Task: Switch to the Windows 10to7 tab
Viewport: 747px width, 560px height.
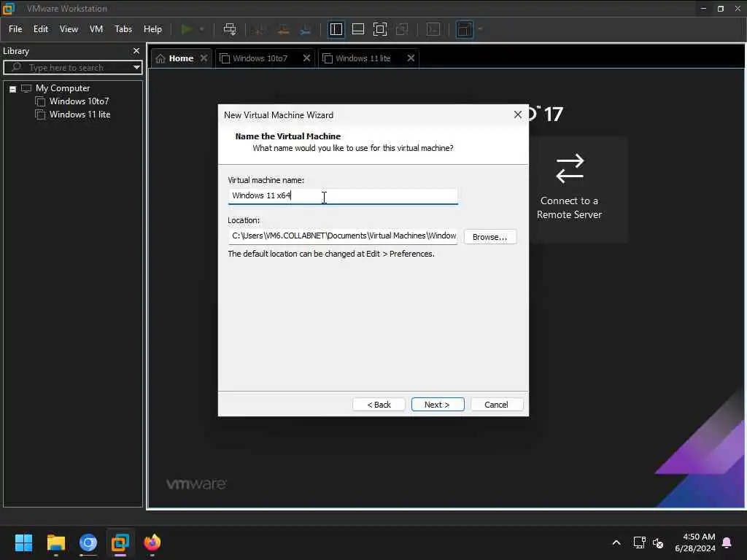Action: (x=260, y=58)
